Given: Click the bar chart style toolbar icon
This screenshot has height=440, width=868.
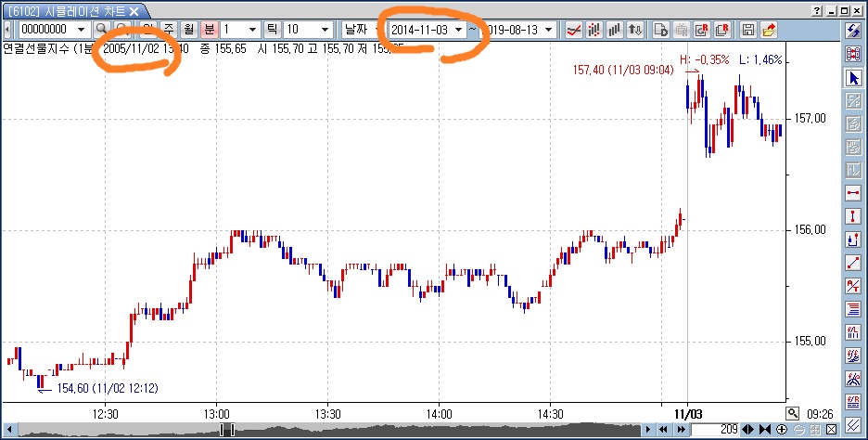Looking at the screenshot, I should (x=615, y=29).
